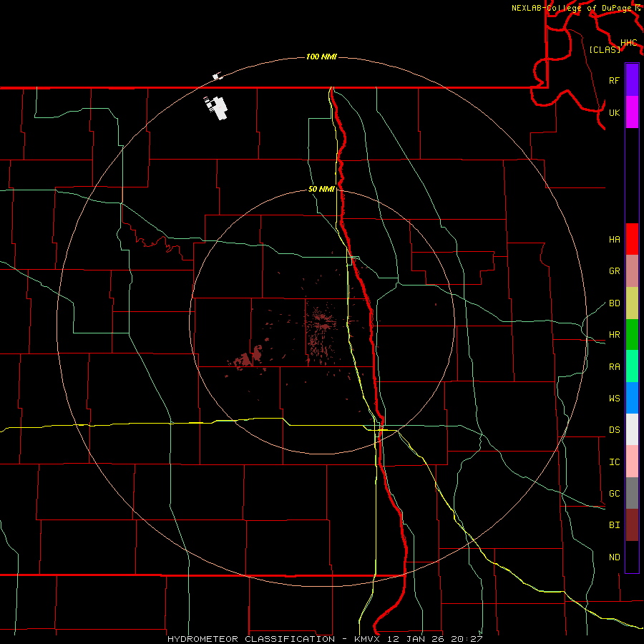Click the RF purple color swatch
The width and height of the screenshot is (644, 644).
[x=632, y=80]
